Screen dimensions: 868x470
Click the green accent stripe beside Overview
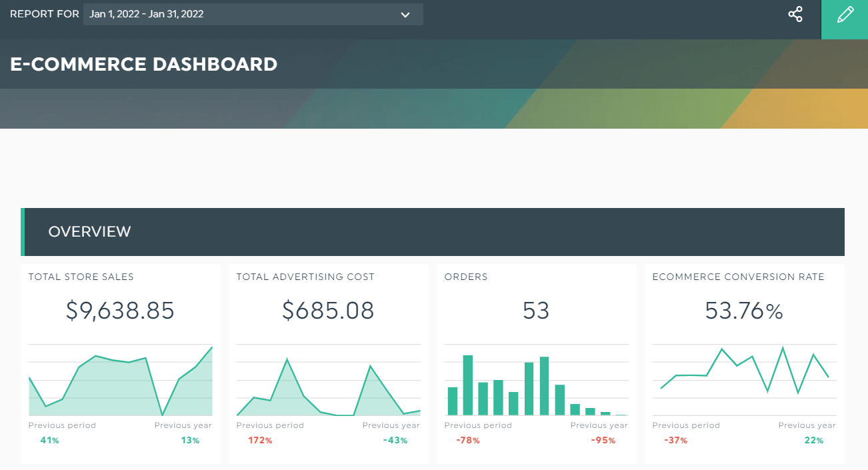pyautogui.click(x=24, y=231)
